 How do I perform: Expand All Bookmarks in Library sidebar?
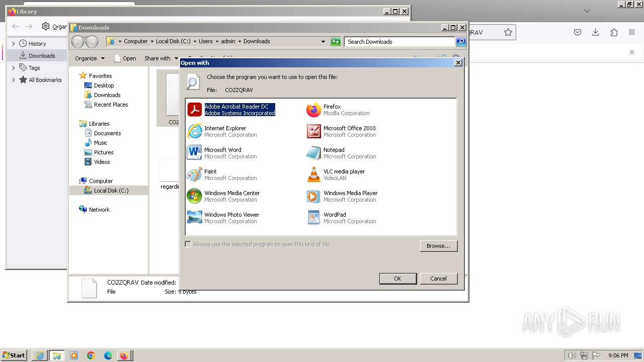click(x=14, y=79)
